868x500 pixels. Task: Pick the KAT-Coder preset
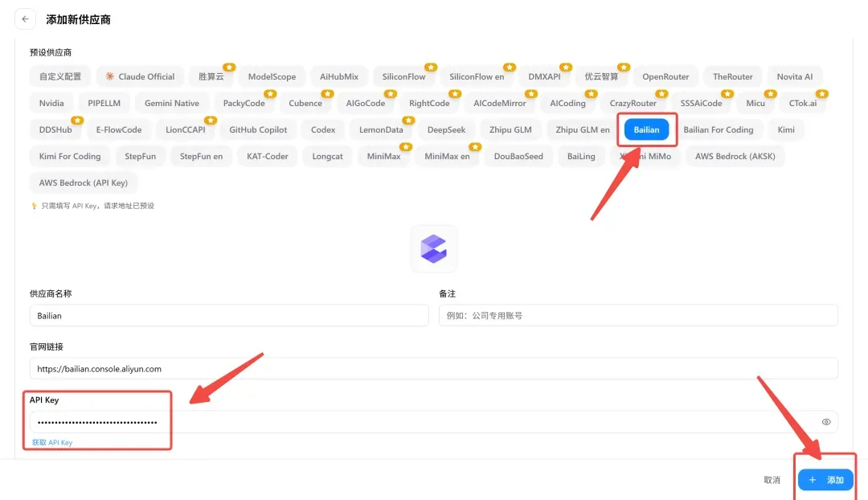coord(268,156)
